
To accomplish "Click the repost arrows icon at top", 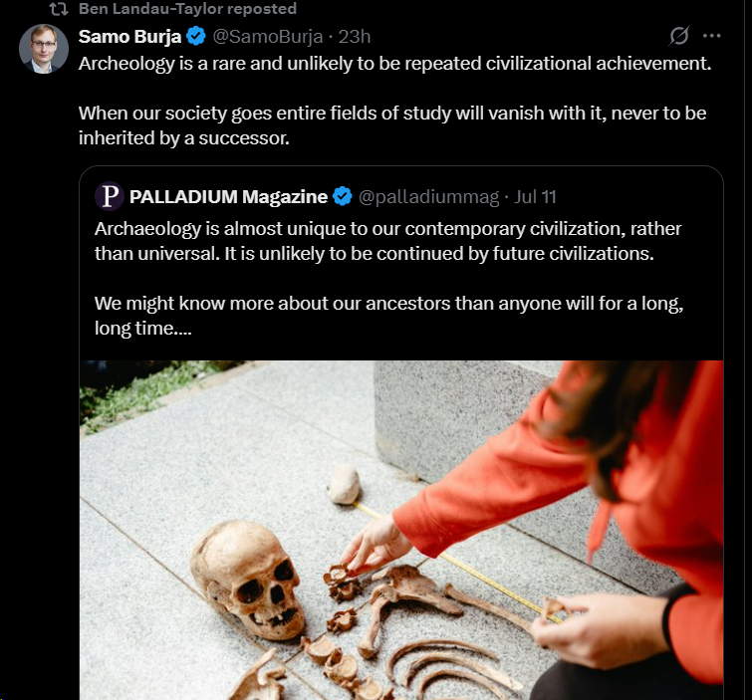I will pyautogui.click(x=59, y=9).
